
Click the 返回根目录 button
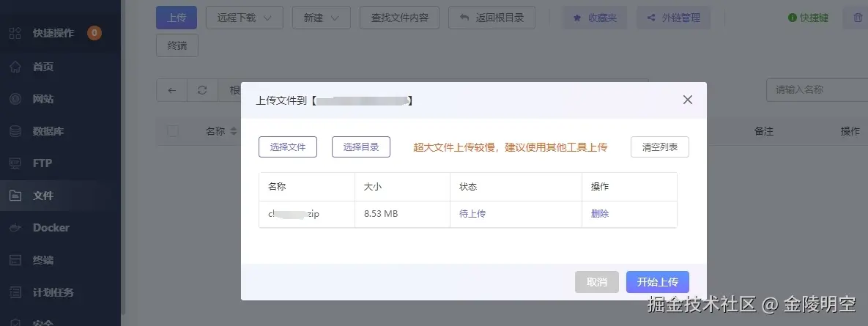(492, 18)
